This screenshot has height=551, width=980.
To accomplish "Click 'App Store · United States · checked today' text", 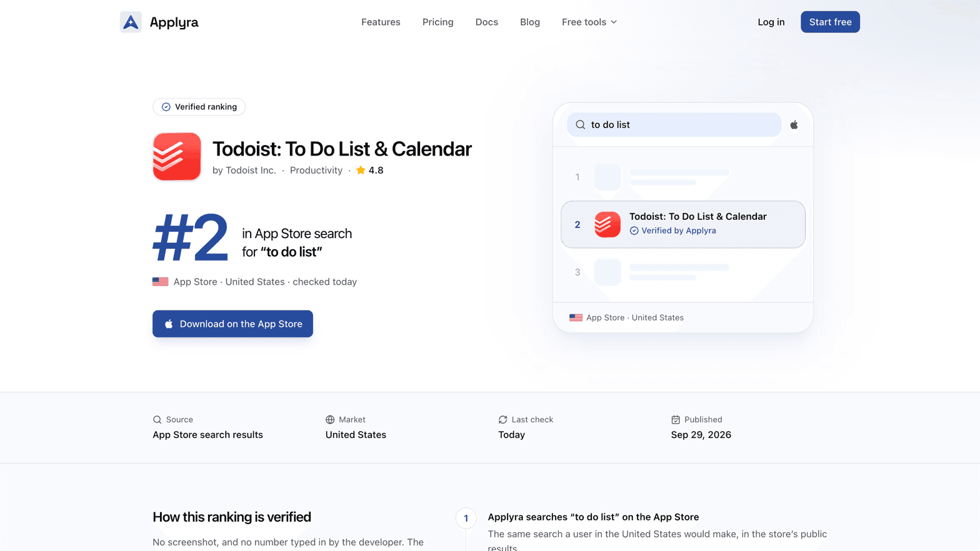I will coord(265,282).
